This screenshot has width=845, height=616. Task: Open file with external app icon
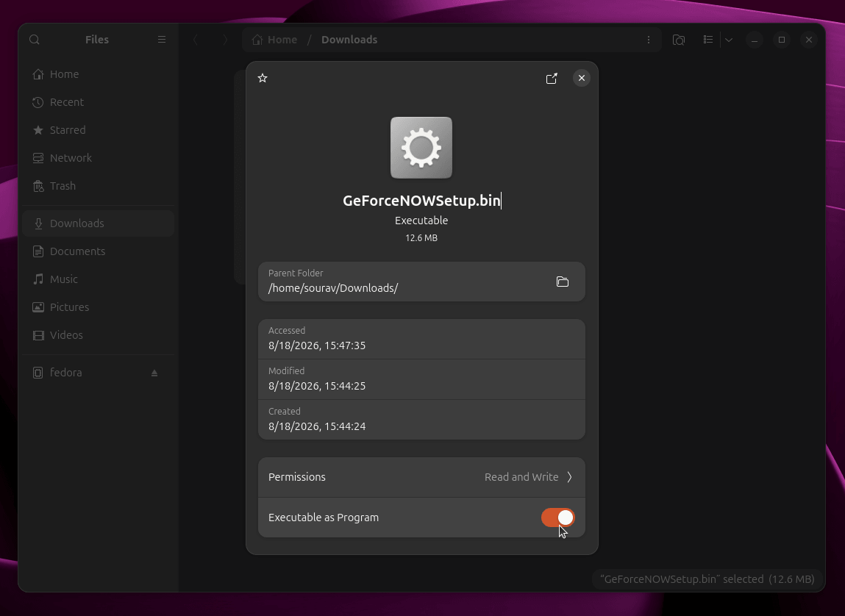(552, 79)
